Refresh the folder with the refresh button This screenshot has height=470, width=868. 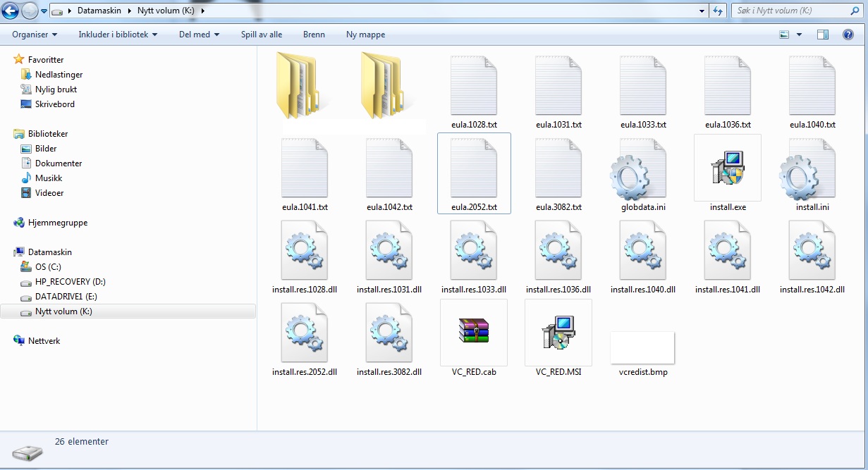point(719,11)
